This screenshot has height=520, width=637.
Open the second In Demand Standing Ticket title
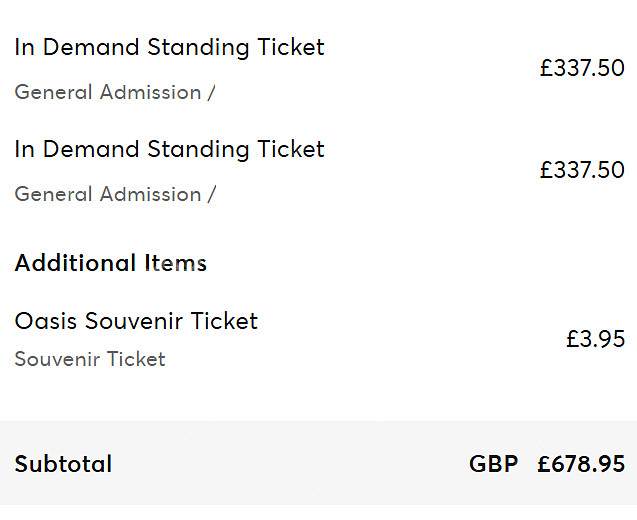tap(169, 150)
